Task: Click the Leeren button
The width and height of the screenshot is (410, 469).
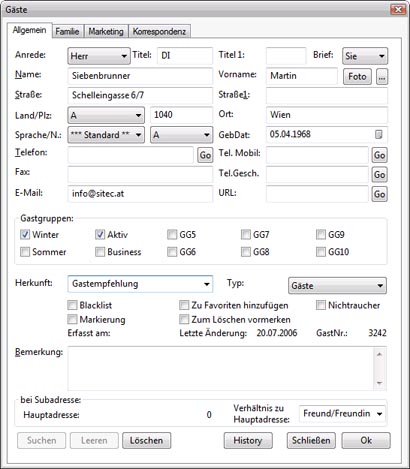Action: (94, 441)
